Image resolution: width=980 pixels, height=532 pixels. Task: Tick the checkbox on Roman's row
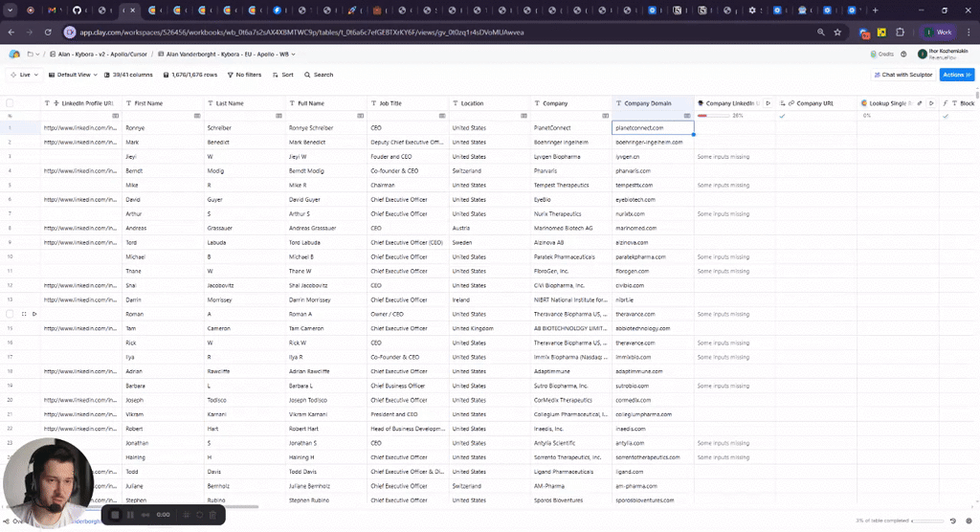click(x=10, y=314)
